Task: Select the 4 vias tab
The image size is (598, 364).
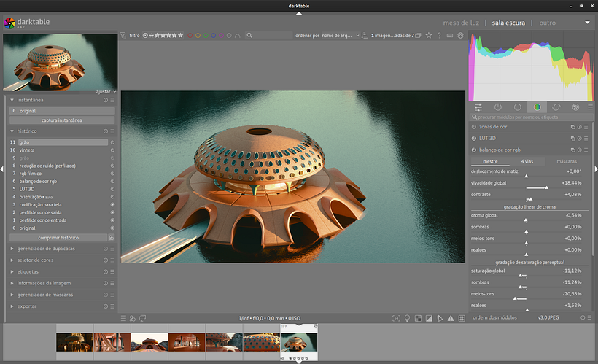Action: point(527,160)
